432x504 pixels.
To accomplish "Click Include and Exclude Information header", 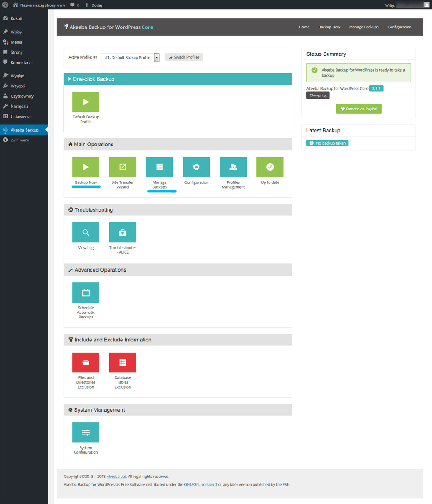I will (x=178, y=340).
